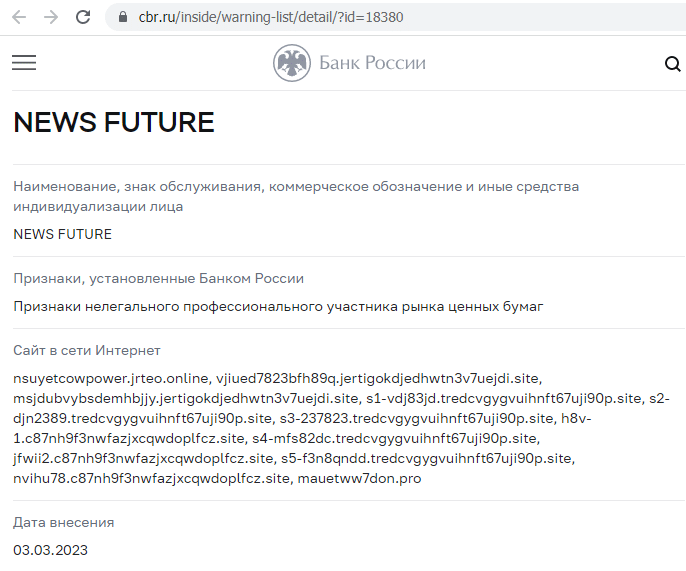
Task: Click the padlock site security icon
Action: 123,17
